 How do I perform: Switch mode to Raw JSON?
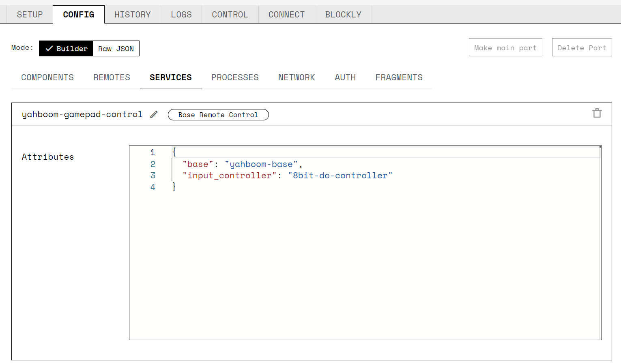[116, 48]
